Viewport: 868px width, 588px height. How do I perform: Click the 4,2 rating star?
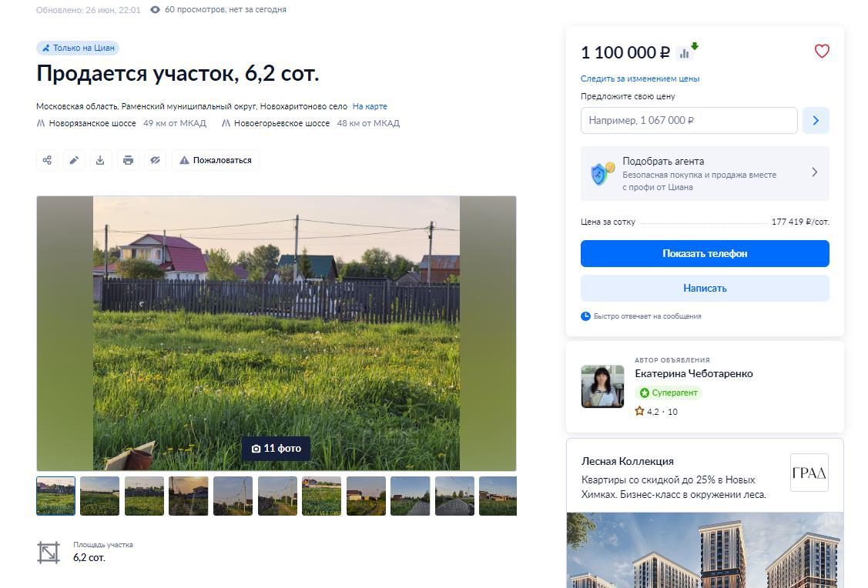point(639,411)
